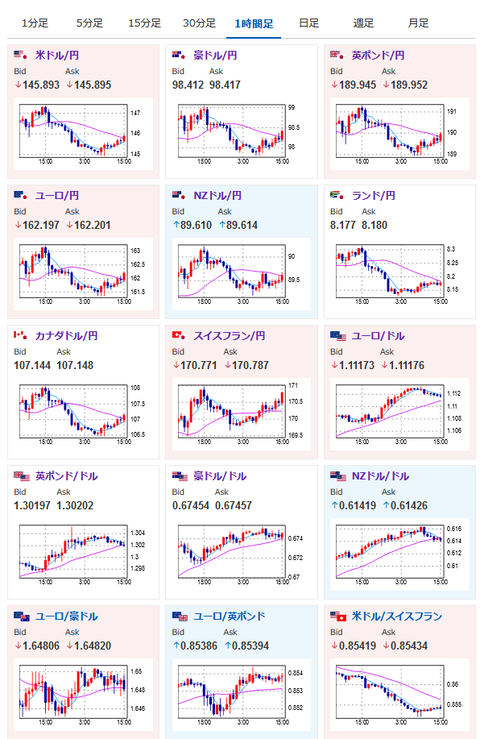The width and height of the screenshot is (480, 739).
Task: Click the UK flag icon beside 英ポンド/円
Action: (337, 55)
